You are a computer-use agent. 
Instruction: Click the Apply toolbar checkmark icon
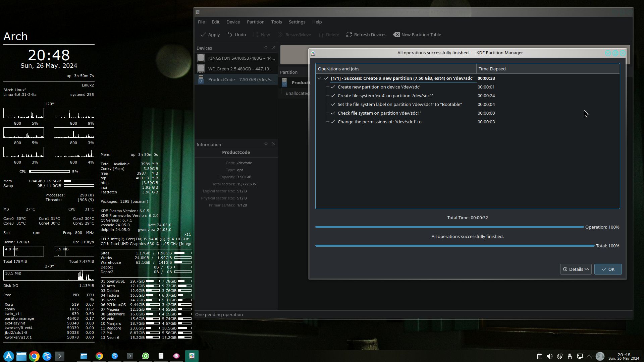pyautogui.click(x=203, y=35)
